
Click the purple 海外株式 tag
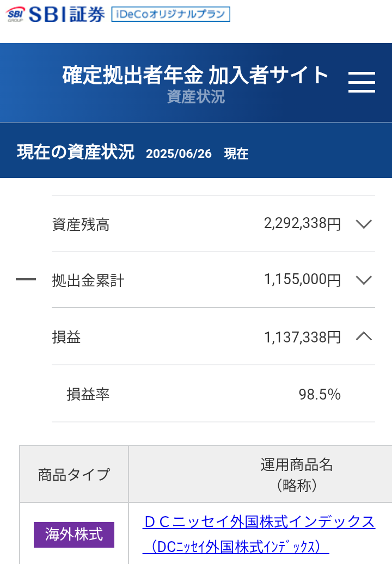pos(74,534)
